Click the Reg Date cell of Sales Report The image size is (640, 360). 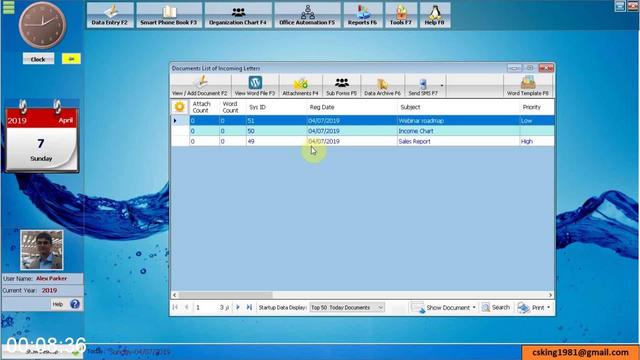[x=352, y=141]
